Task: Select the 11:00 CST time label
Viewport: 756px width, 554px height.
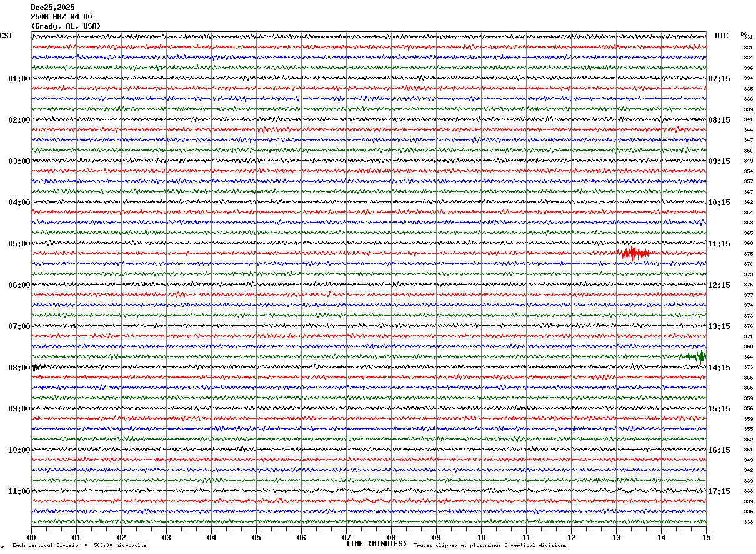Action: [19, 491]
